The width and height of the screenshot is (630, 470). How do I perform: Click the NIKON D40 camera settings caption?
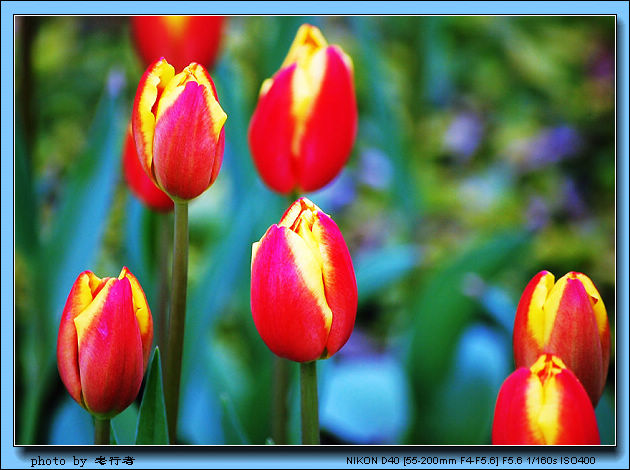click(471, 460)
